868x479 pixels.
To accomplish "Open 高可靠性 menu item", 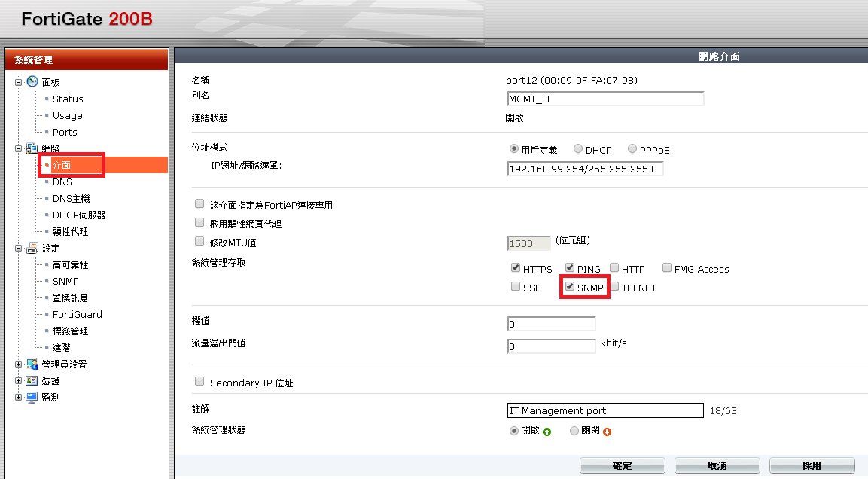I will pos(70,264).
